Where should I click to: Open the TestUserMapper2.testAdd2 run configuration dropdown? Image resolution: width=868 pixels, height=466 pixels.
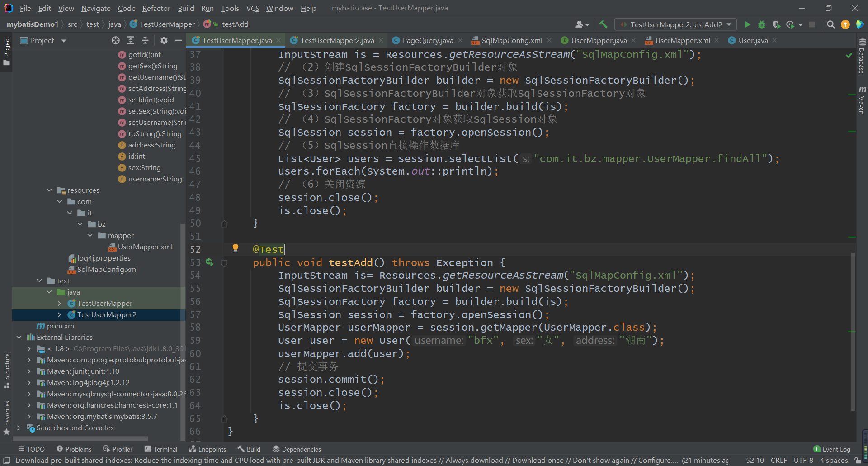677,24
